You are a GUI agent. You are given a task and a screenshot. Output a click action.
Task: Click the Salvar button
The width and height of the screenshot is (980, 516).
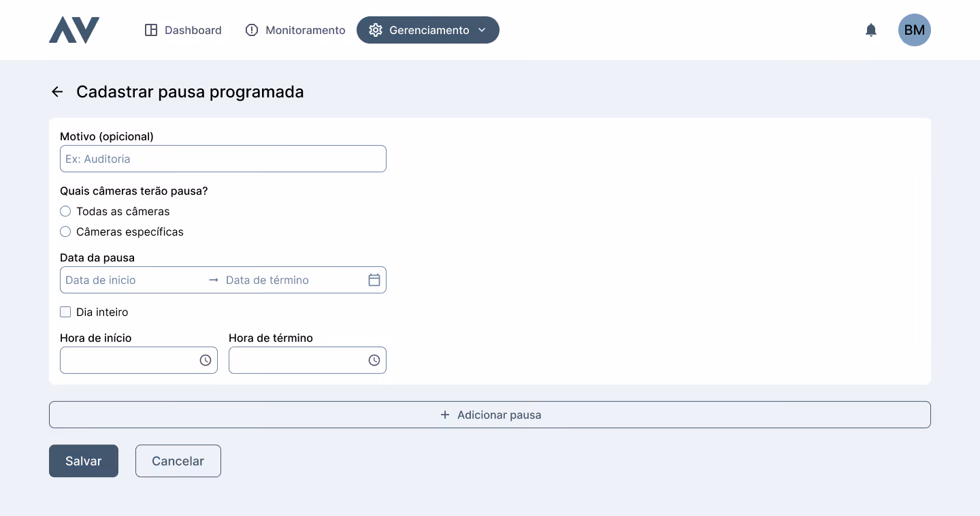84,461
